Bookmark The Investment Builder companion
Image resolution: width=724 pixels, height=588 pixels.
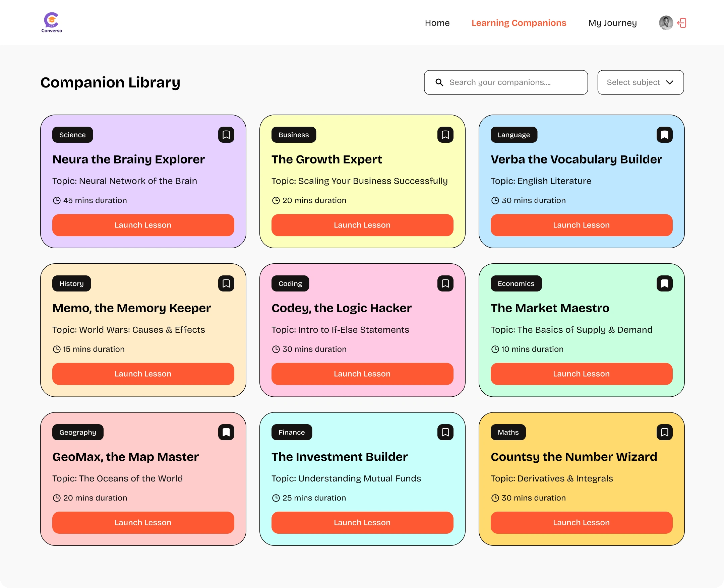[x=445, y=432]
